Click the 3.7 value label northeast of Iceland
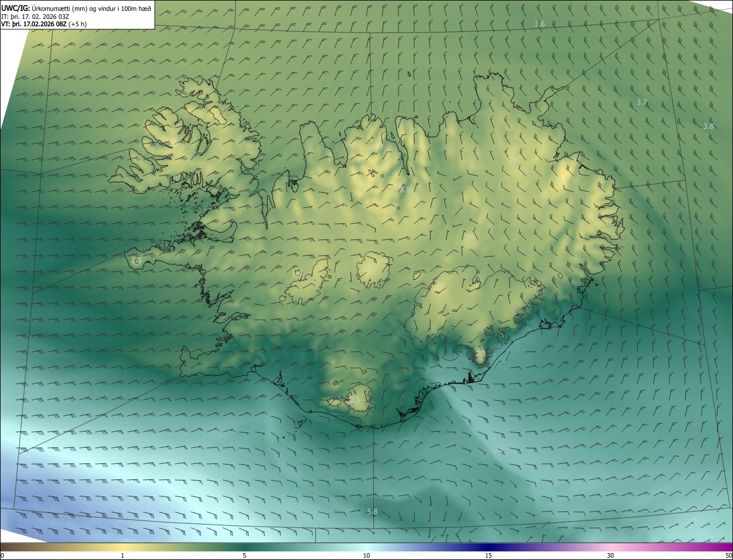733x560 pixels. [x=642, y=102]
